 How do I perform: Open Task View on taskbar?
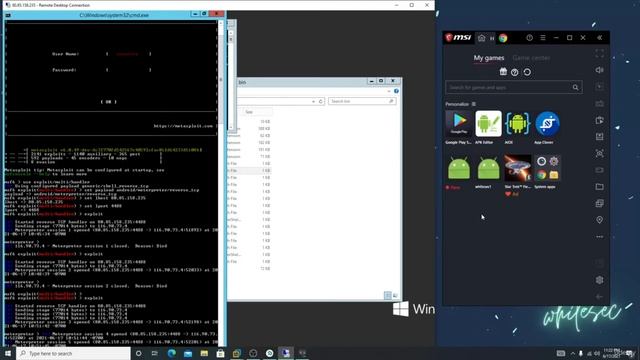tap(155, 353)
